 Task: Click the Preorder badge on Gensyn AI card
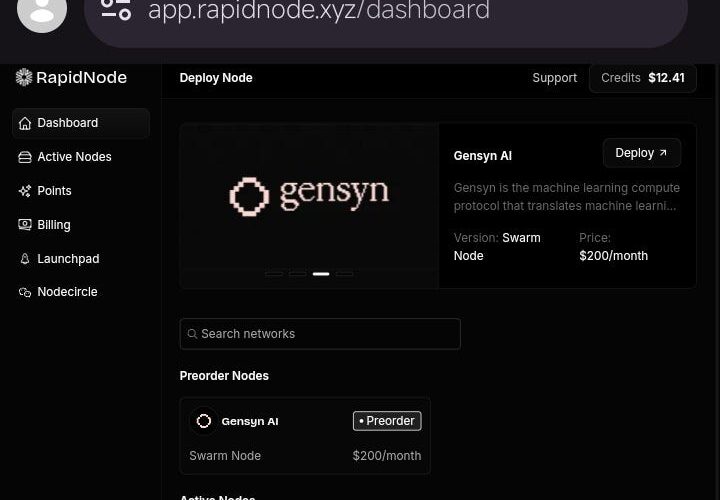pos(387,421)
